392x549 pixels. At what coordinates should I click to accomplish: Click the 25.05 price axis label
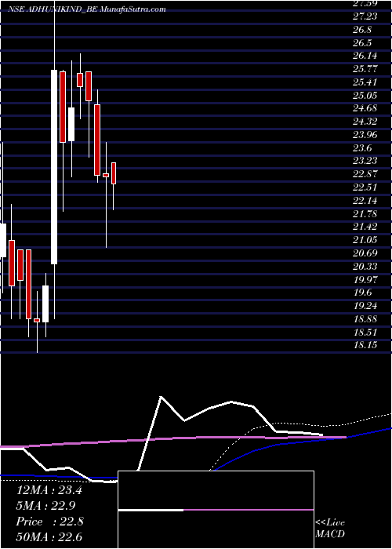[x=365, y=95]
